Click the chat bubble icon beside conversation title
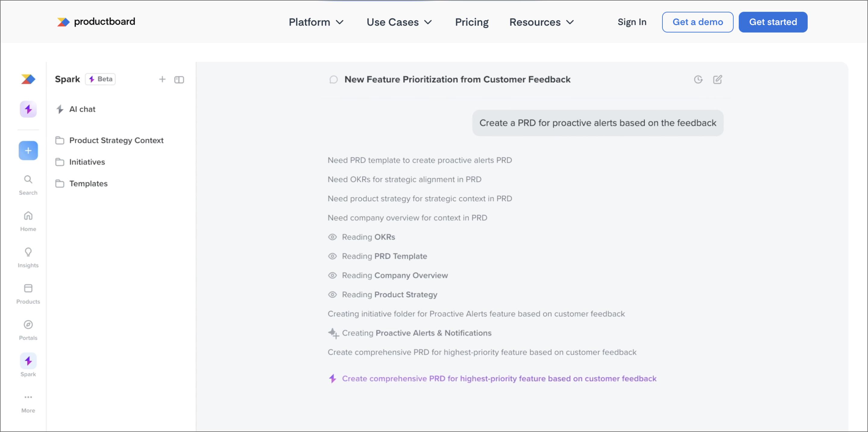868x432 pixels. [x=333, y=80]
